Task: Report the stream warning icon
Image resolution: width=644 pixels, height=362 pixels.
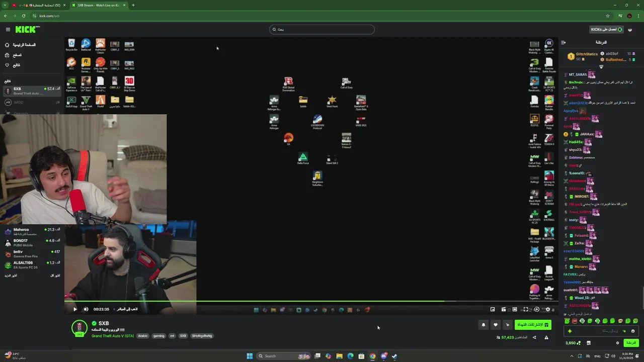Action: 546,337
